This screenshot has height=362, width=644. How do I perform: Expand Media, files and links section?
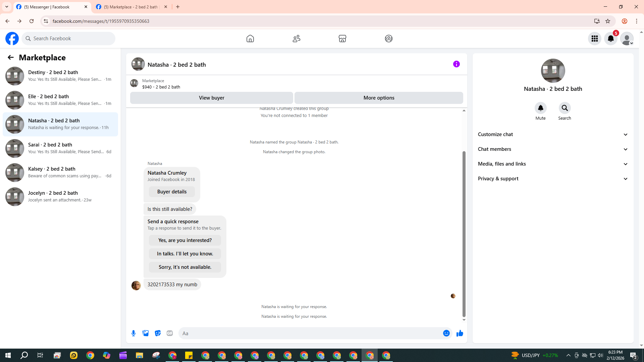(553, 164)
